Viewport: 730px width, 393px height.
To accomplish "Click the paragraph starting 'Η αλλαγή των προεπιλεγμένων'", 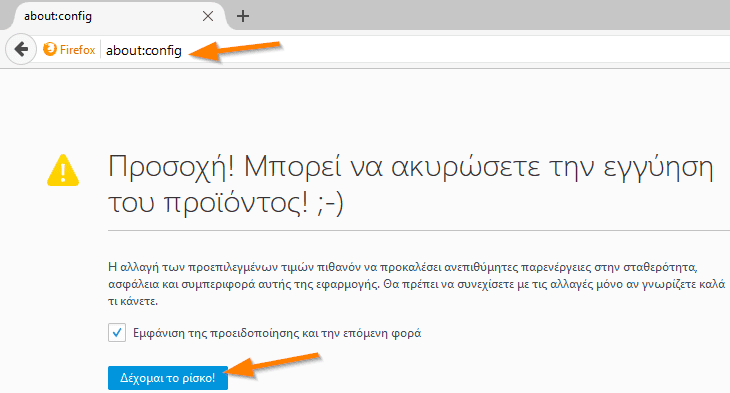I will pos(417,284).
